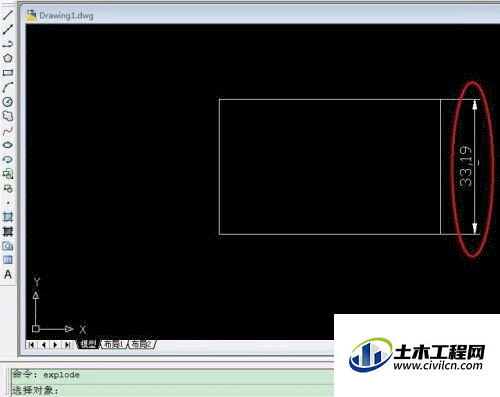Click the next layout tab arrow

pos(55,345)
